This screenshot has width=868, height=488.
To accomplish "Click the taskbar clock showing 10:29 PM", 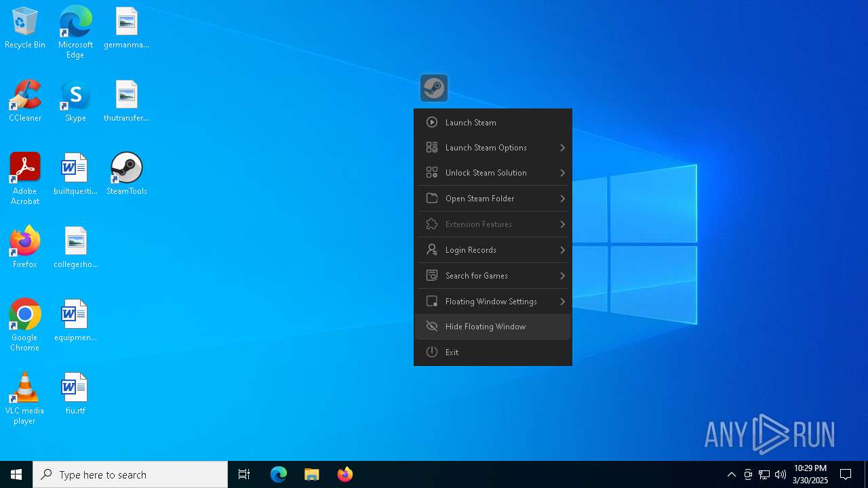I will (810, 474).
